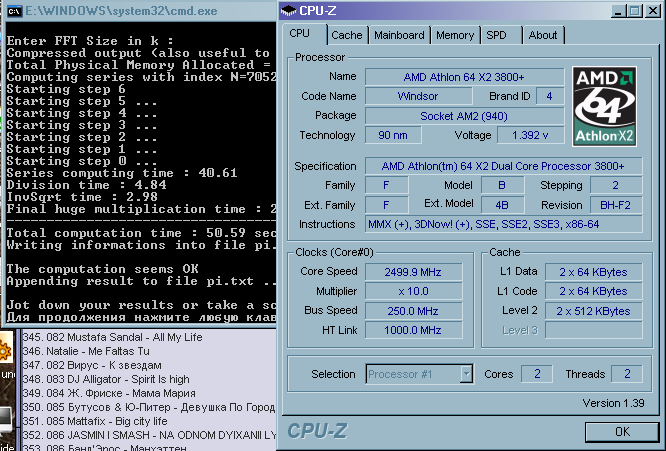Select playlist track '348. 083 DJ Alligator - Spirit Is high'
Image resolution: width=666 pixels, height=451 pixels.
tap(106, 379)
